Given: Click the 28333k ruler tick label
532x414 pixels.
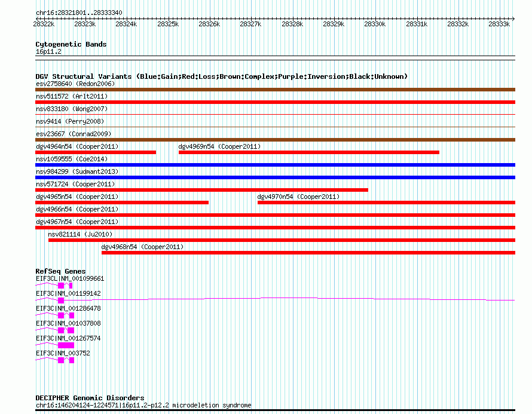Looking at the screenshot, I should click(x=500, y=24).
